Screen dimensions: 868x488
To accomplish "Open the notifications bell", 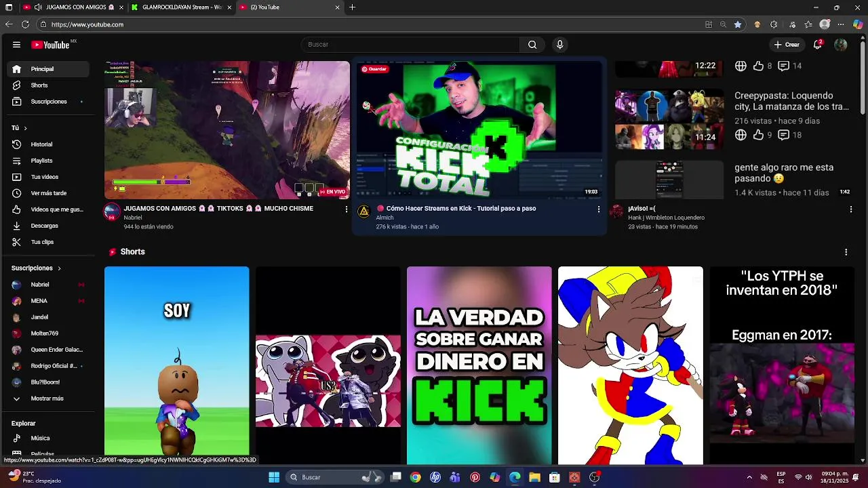I will [818, 45].
